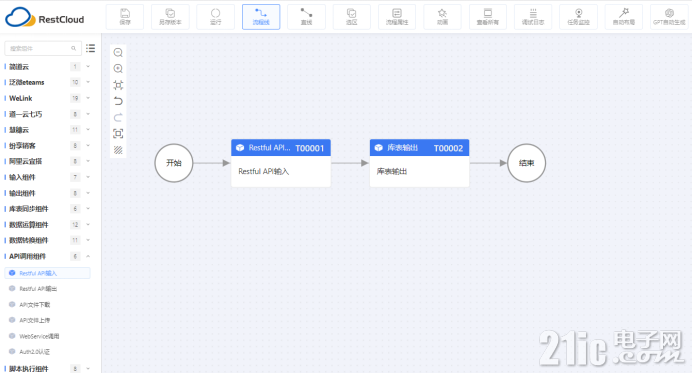Click the 保存 save toolbar button
This screenshot has height=373, width=693.
tap(125, 17)
